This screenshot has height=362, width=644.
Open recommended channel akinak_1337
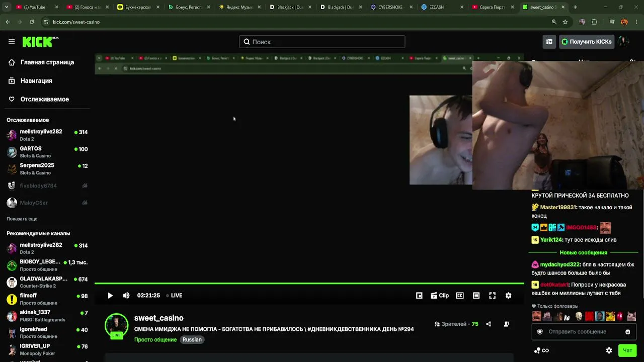tap(47, 316)
